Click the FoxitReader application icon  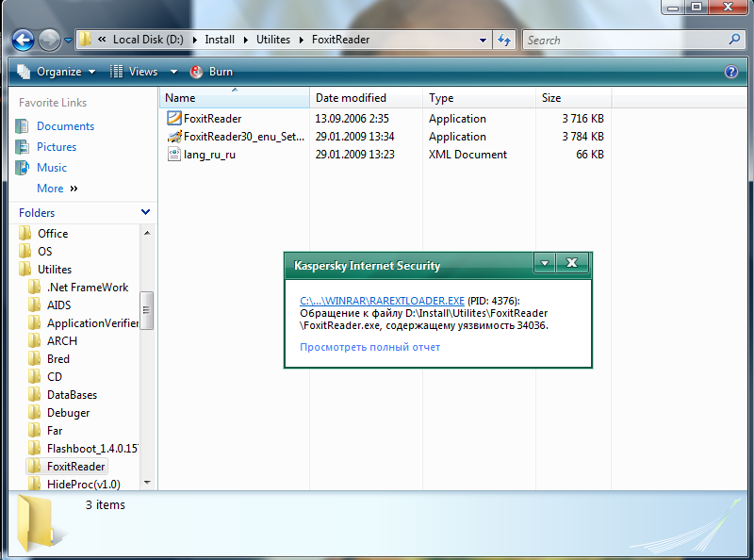point(173,118)
